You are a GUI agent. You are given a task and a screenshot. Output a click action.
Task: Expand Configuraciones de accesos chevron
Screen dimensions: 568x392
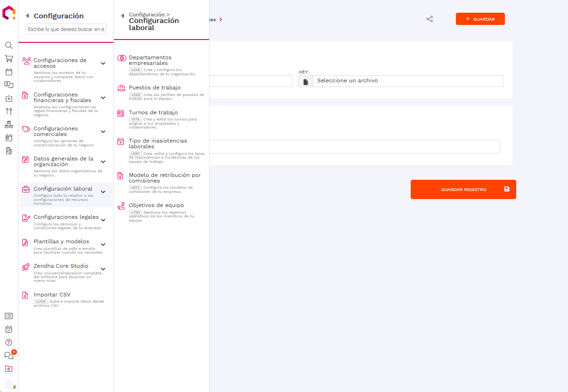[103, 64]
